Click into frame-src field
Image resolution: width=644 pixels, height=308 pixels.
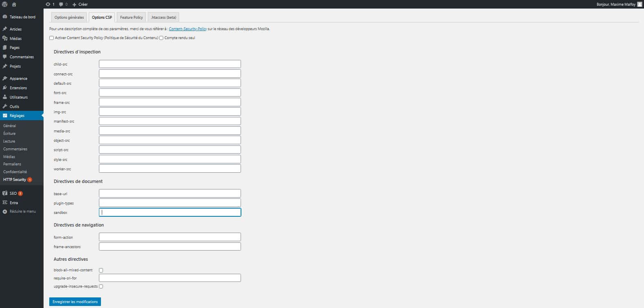170,102
